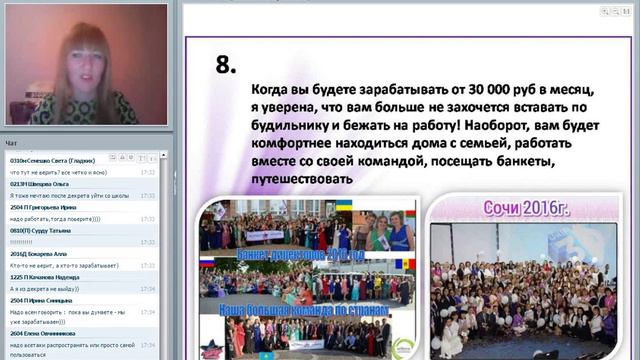Select message 'надо всетаки распространять или просто самой'
The height and width of the screenshot is (360, 640).
[x=72, y=345]
